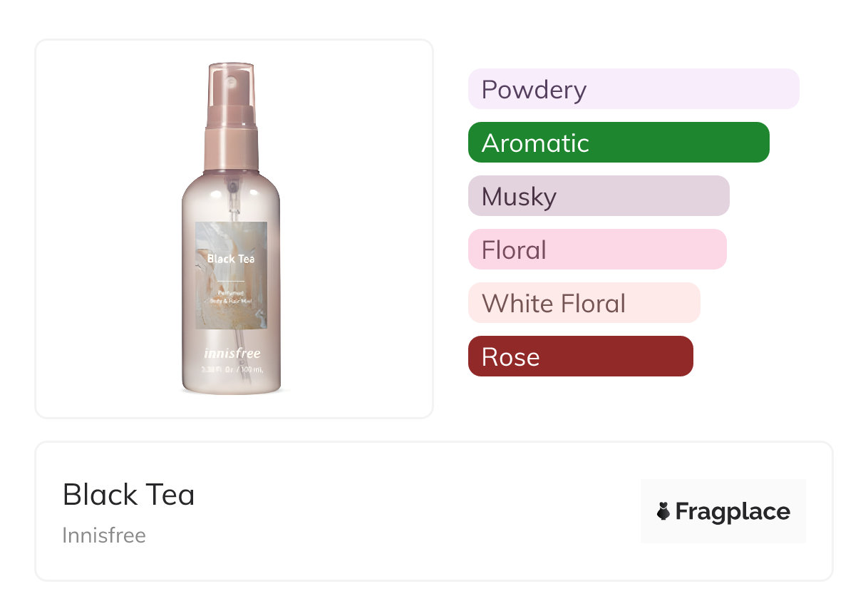Select the green Aromatic accord bar
The width and height of the screenshot is (868, 616).
(x=618, y=143)
